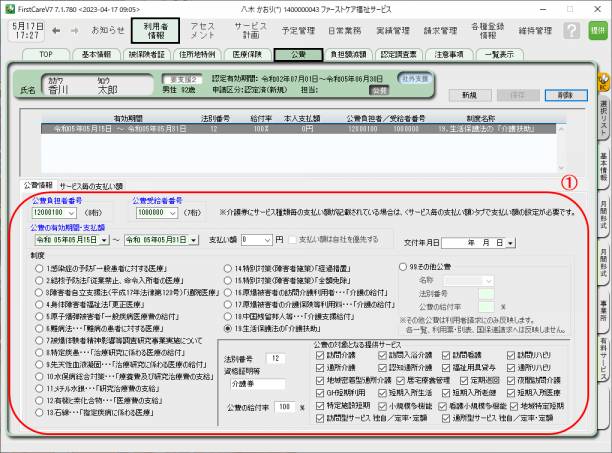Open the help question mark icon
This screenshot has width=612, height=453.
572,31
